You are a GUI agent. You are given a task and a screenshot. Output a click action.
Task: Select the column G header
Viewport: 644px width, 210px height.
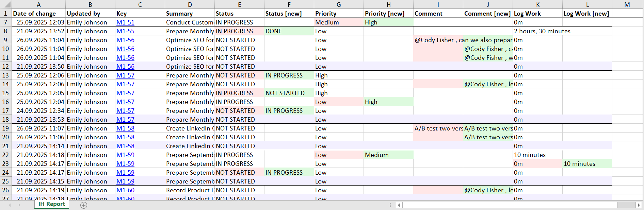[339, 4]
